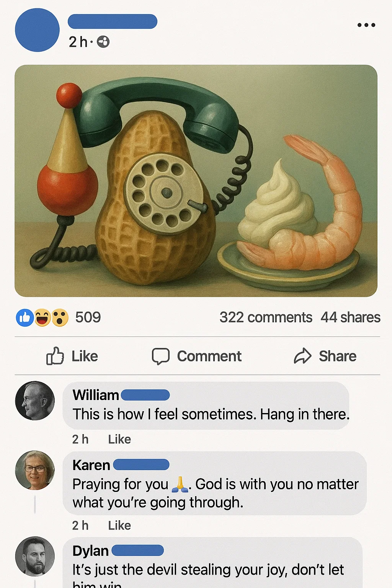Open Karen's profile picture
392x588 pixels.
pyautogui.click(x=35, y=470)
